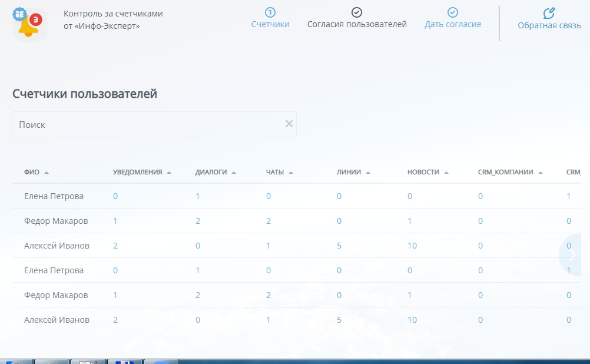
Task: Click the Счетчики circled number icon
Action: click(x=270, y=12)
